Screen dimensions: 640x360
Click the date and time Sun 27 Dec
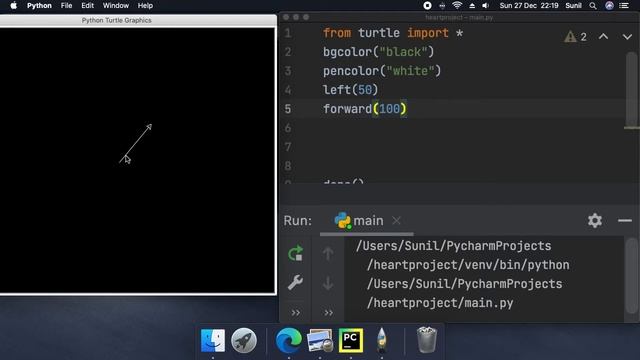point(529,6)
